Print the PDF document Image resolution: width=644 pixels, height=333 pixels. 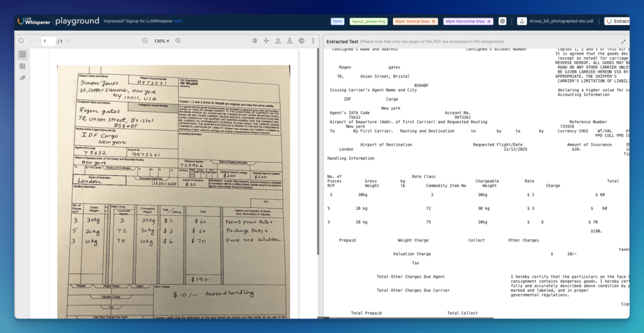[x=302, y=41]
